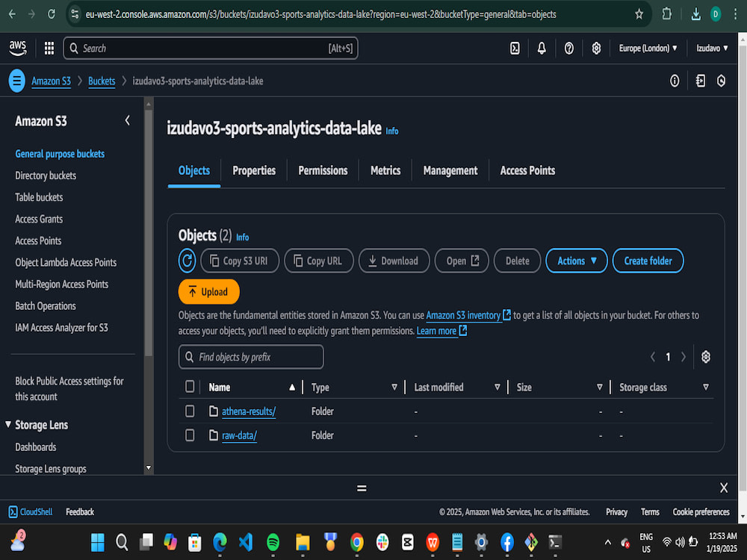
Task: Click the orange Upload button
Action: pos(208,291)
